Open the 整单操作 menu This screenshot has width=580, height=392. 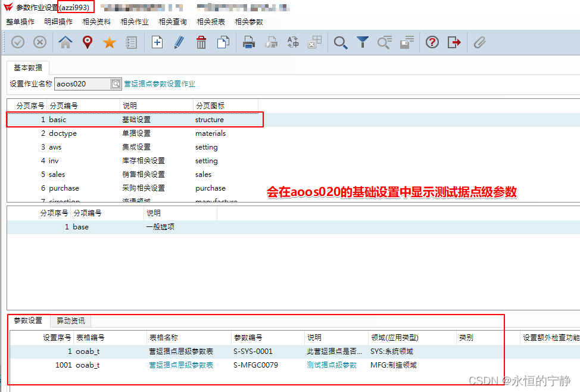click(x=20, y=22)
